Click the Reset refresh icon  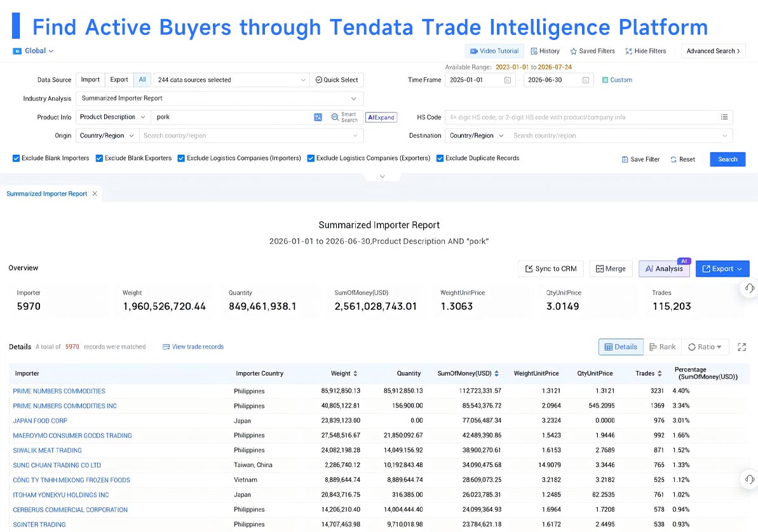click(x=673, y=159)
